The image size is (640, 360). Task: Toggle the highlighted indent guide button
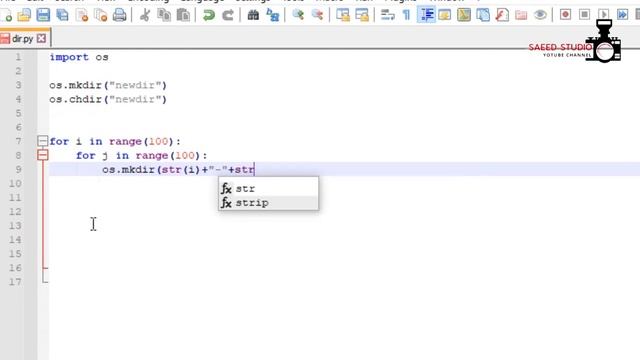[x=426, y=15]
